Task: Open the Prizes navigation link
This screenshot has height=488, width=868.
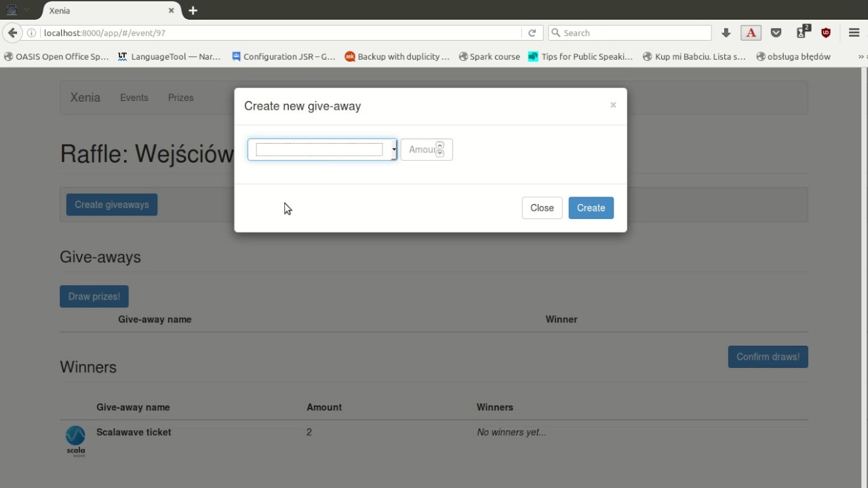Action: (181, 98)
